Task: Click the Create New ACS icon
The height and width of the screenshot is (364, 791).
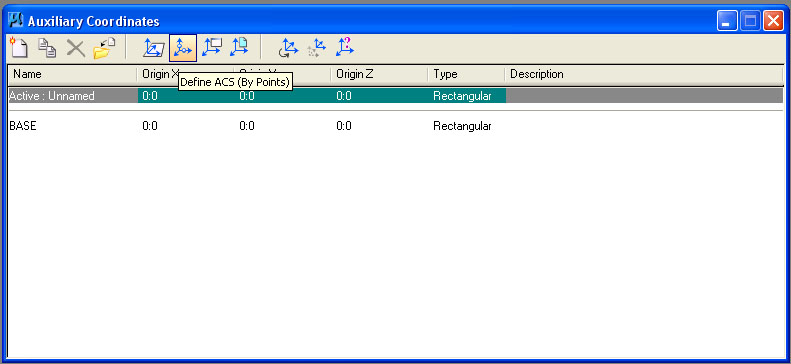Action: click(x=19, y=48)
